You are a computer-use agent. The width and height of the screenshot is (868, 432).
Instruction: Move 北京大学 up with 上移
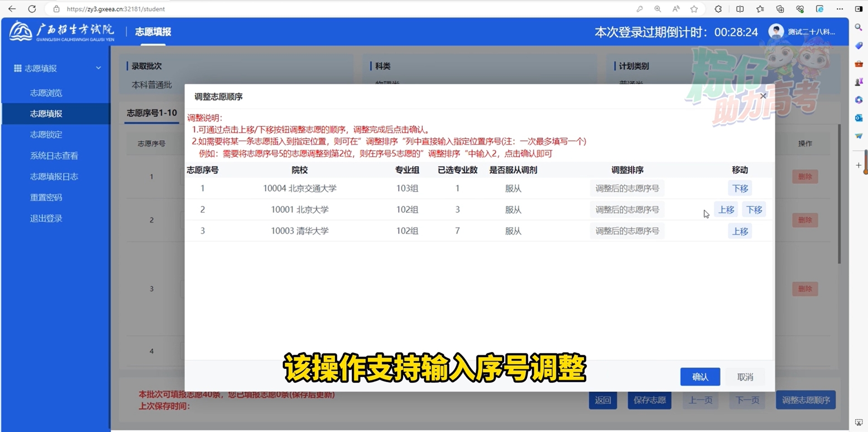726,210
